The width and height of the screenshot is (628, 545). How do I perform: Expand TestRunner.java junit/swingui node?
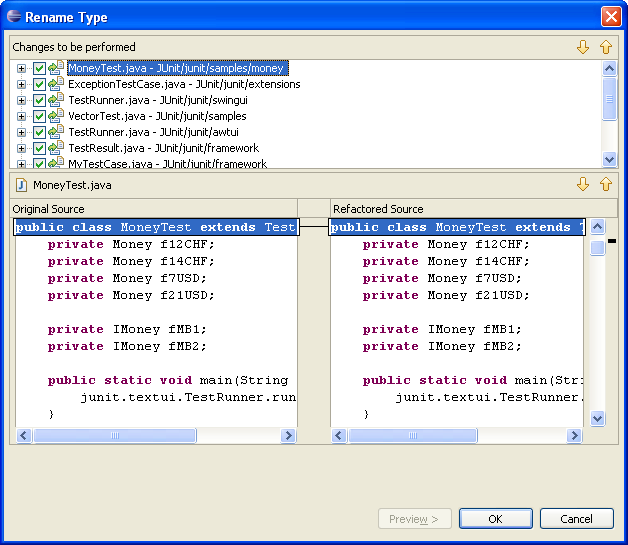(21, 101)
